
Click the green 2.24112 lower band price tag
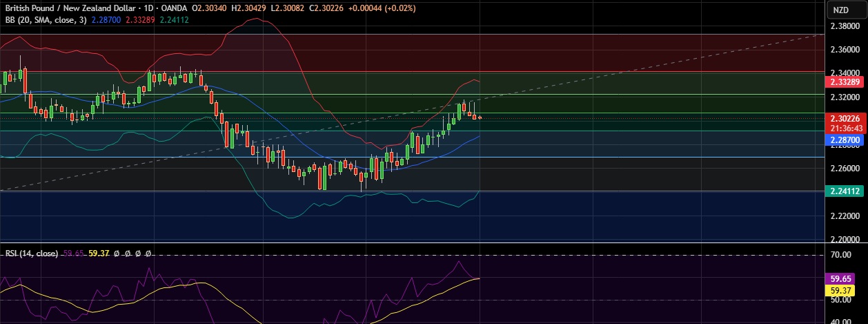(x=845, y=192)
